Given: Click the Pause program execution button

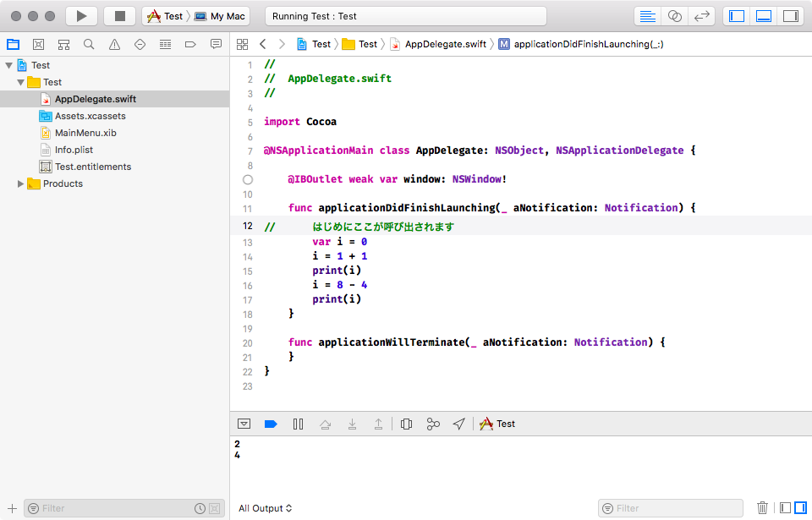Looking at the screenshot, I should point(298,424).
